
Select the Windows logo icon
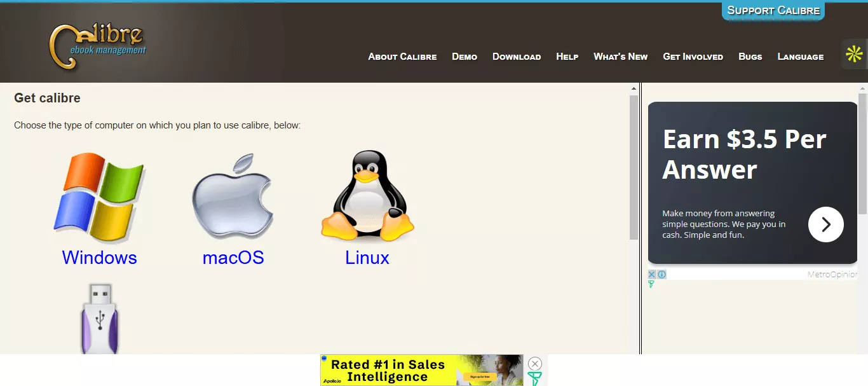[99, 198]
